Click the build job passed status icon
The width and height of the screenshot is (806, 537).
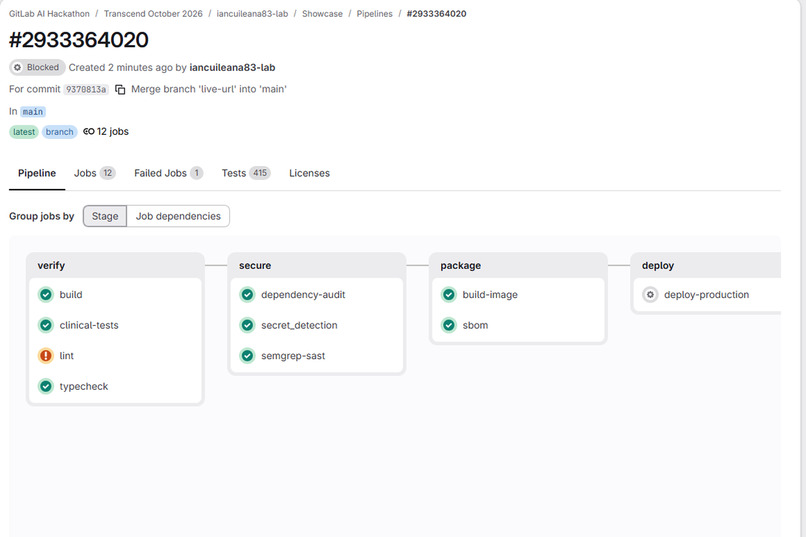[46, 294]
